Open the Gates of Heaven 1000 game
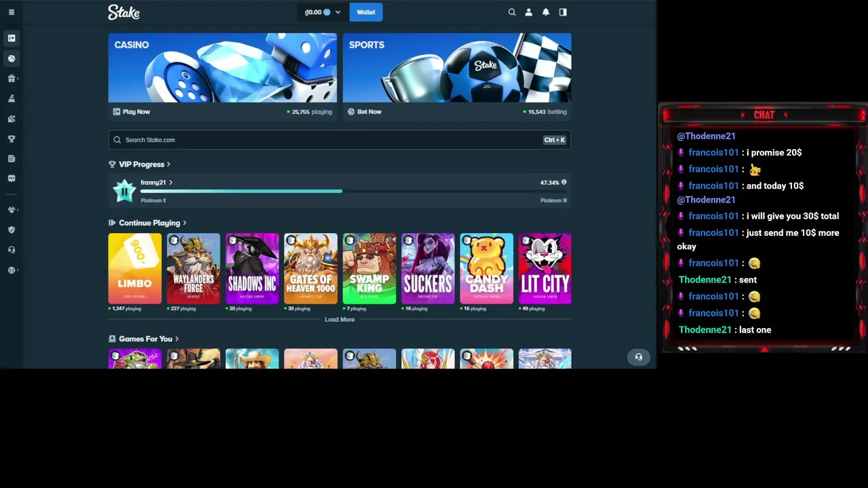Viewport: 868px width, 488px height. [311, 268]
